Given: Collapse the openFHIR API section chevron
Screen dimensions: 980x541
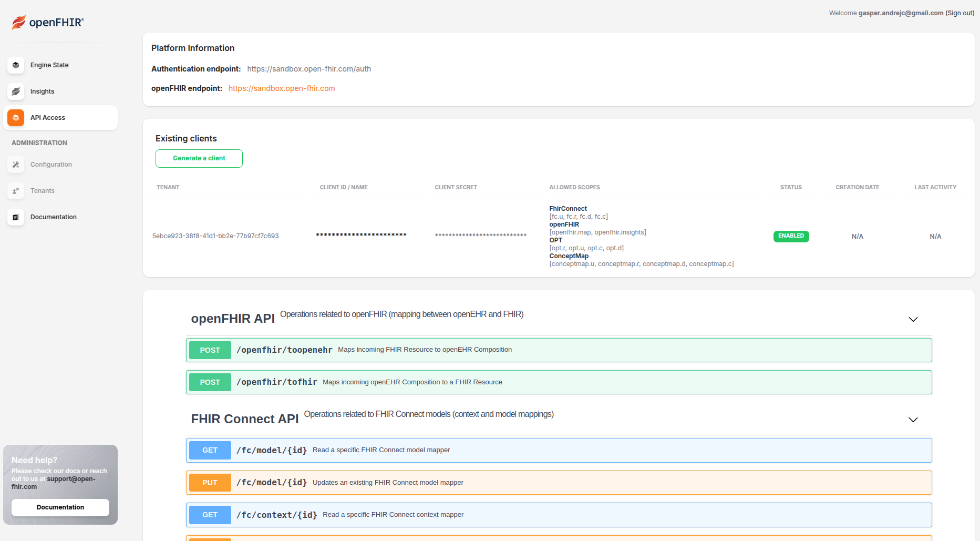Looking at the screenshot, I should pos(913,320).
